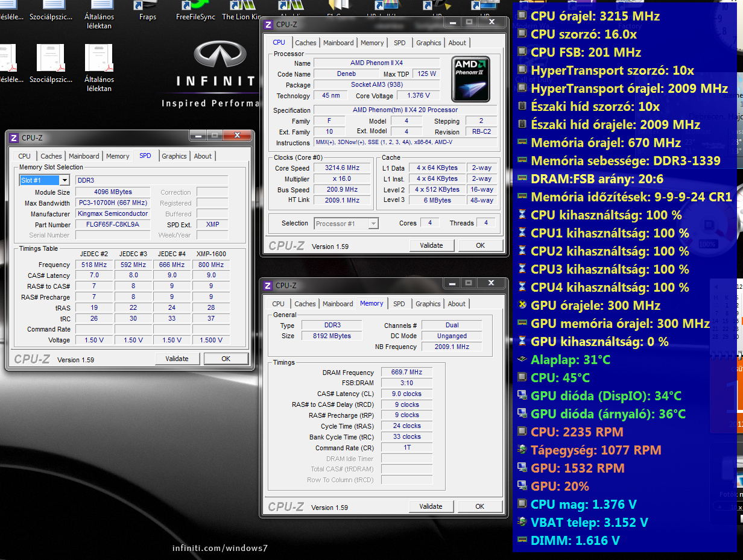Click the CPU-Z title icon in the Memory window

(x=268, y=285)
